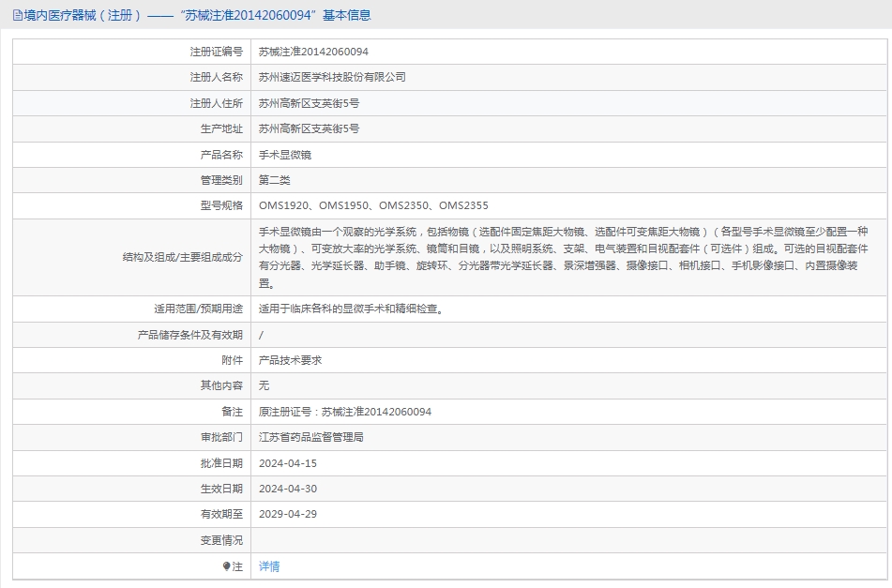Select the 审批部门 label
892x588 pixels.
click(221, 437)
